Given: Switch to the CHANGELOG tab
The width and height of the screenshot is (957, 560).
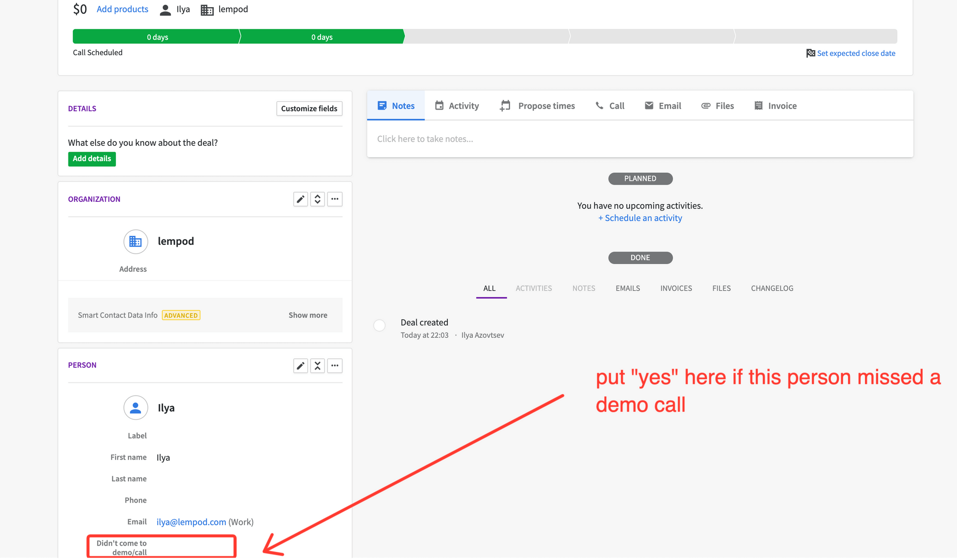Looking at the screenshot, I should coord(772,288).
